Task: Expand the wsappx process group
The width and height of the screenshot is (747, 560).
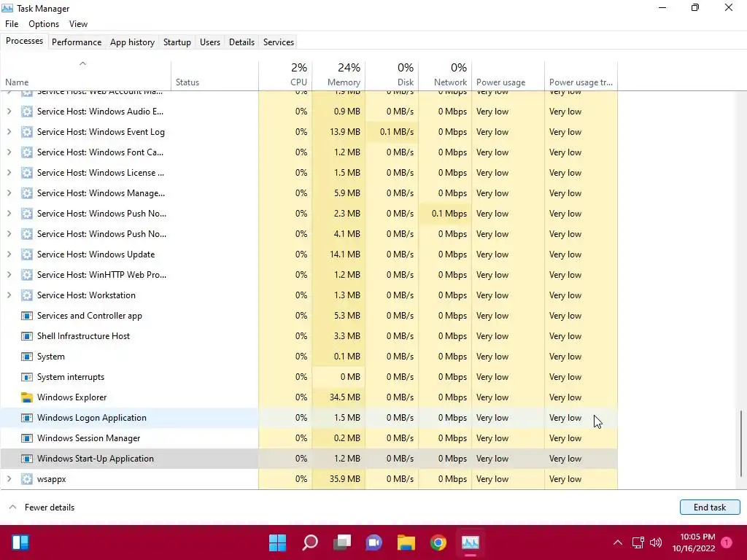Action: (9, 479)
